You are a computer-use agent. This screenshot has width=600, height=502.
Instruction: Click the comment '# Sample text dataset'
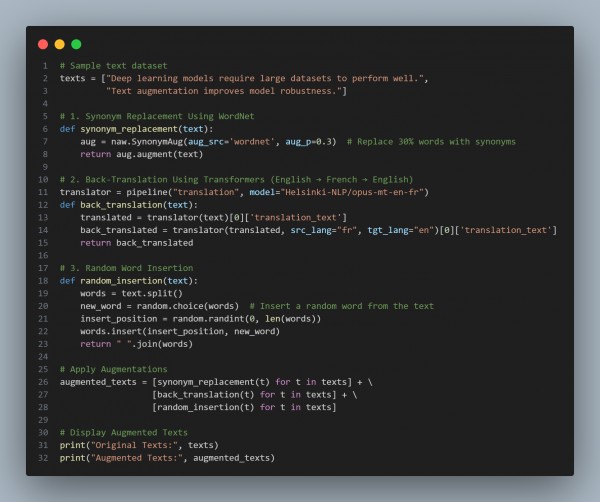[x=113, y=66]
